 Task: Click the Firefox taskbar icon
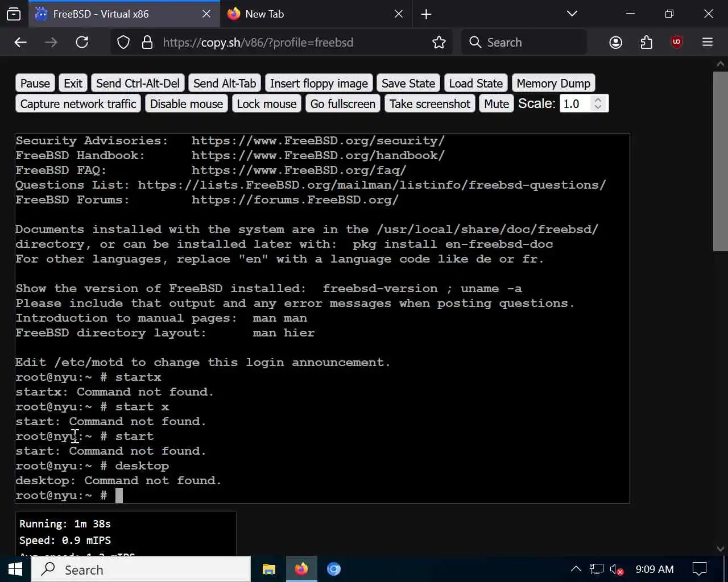tap(301, 569)
